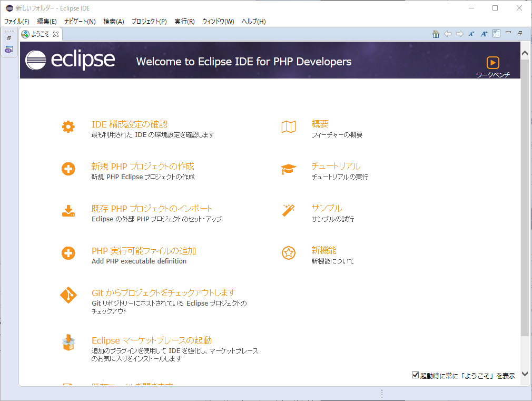Click the graduation cap tutorial icon
Image resolution: width=532 pixels, height=401 pixels.
pos(289,169)
